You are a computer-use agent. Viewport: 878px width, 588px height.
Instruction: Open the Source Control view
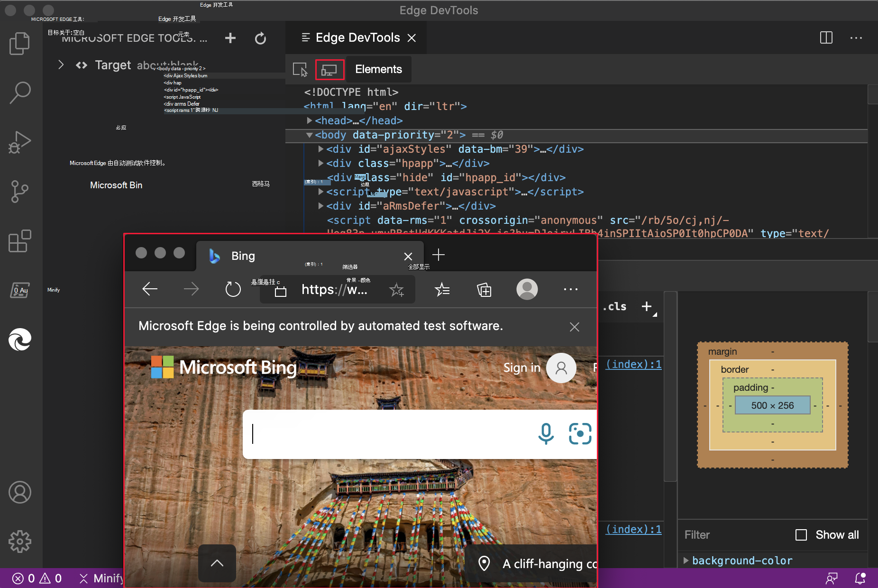[x=19, y=192]
